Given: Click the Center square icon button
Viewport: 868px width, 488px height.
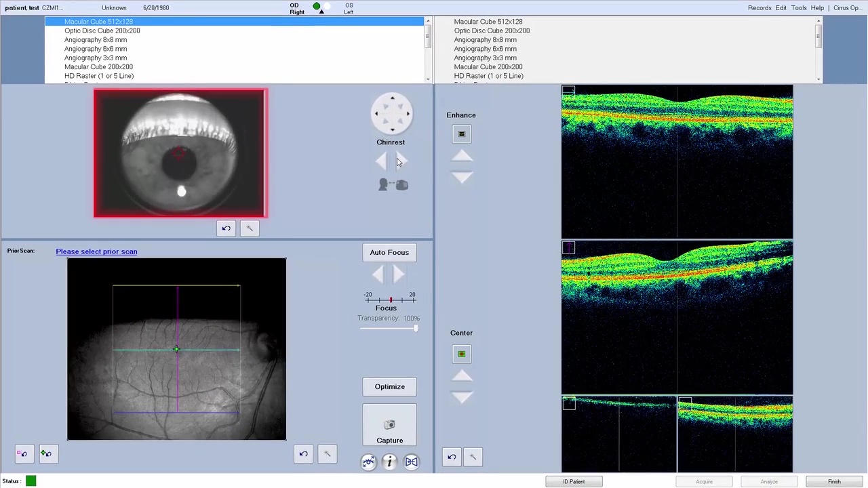Looking at the screenshot, I should [x=461, y=354].
